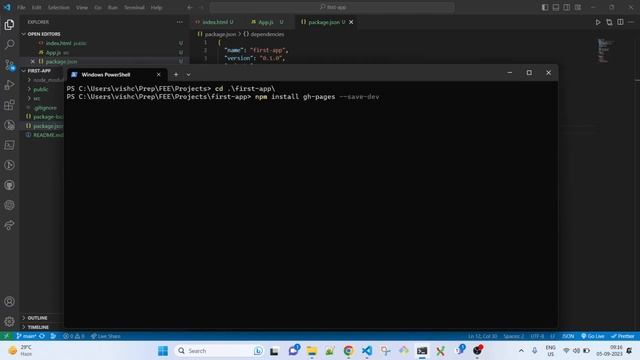Open the Extensions view
This screenshot has width=640, height=360.
pos(9,105)
